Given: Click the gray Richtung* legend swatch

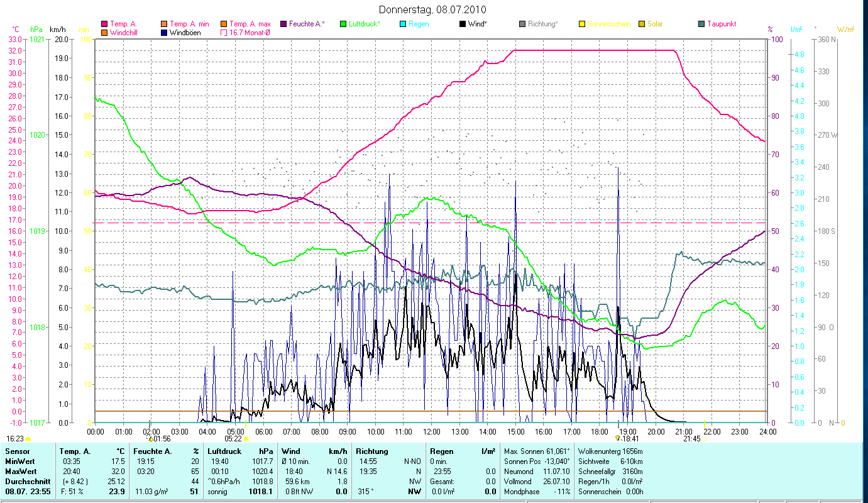Looking at the screenshot, I should coord(522,24).
